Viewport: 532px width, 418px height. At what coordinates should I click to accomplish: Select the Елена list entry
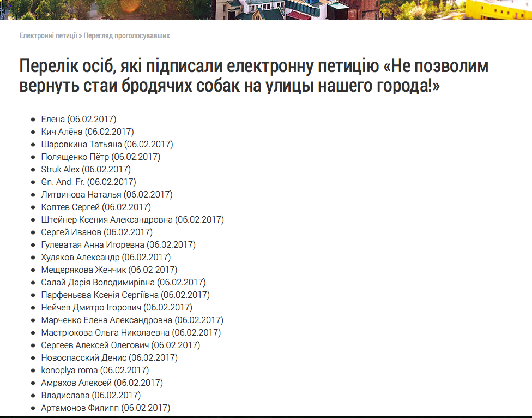[x=78, y=119]
